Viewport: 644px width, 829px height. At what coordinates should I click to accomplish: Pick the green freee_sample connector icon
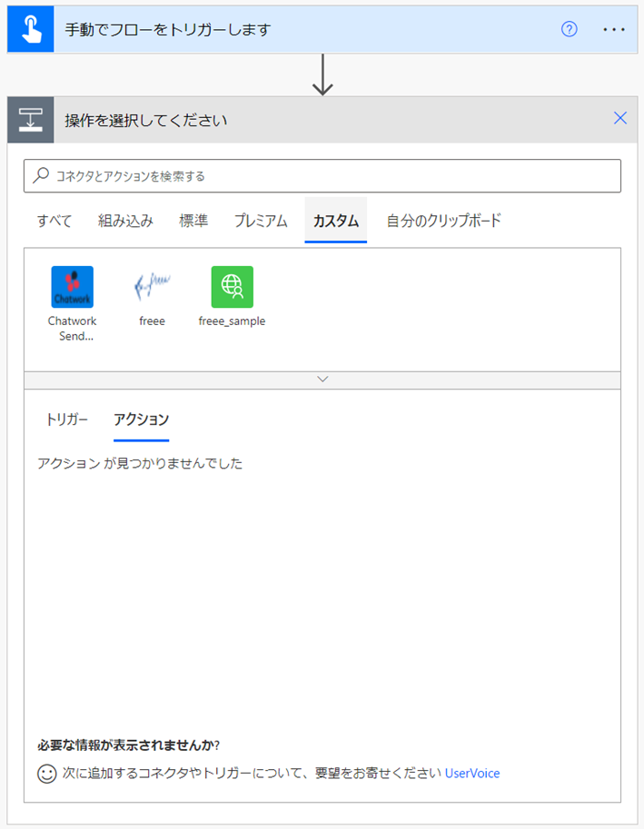(x=233, y=287)
